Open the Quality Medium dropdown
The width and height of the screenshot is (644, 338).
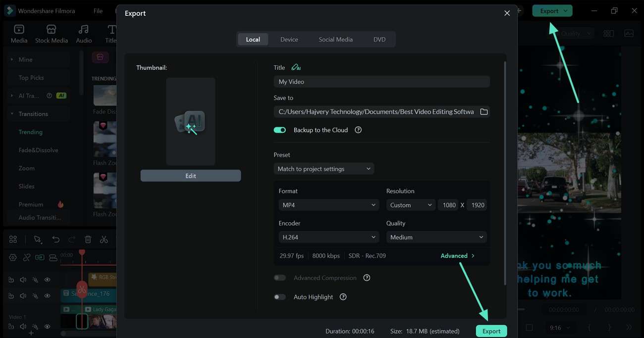pos(436,237)
